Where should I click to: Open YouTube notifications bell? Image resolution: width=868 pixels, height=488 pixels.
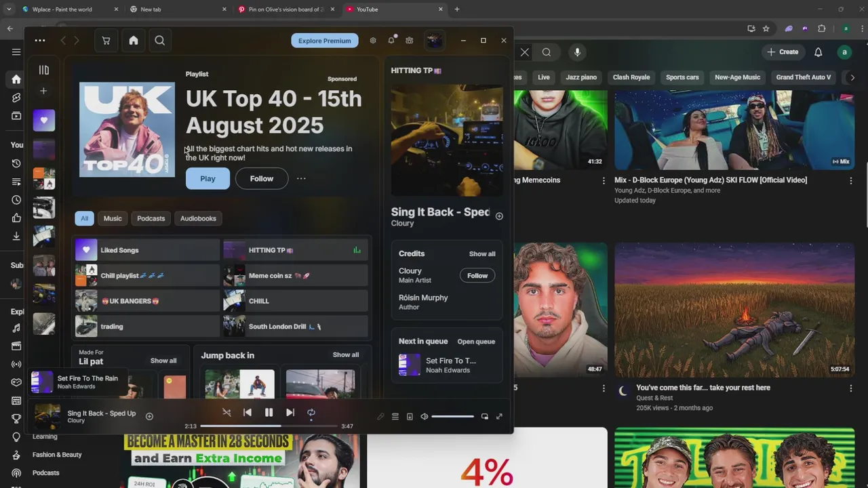[818, 52]
